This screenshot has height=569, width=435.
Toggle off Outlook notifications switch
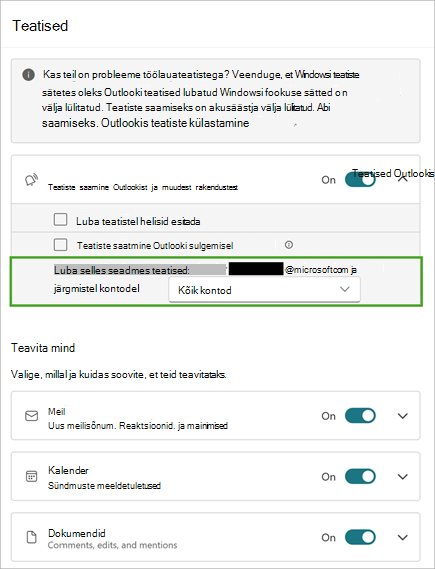tap(360, 180)
